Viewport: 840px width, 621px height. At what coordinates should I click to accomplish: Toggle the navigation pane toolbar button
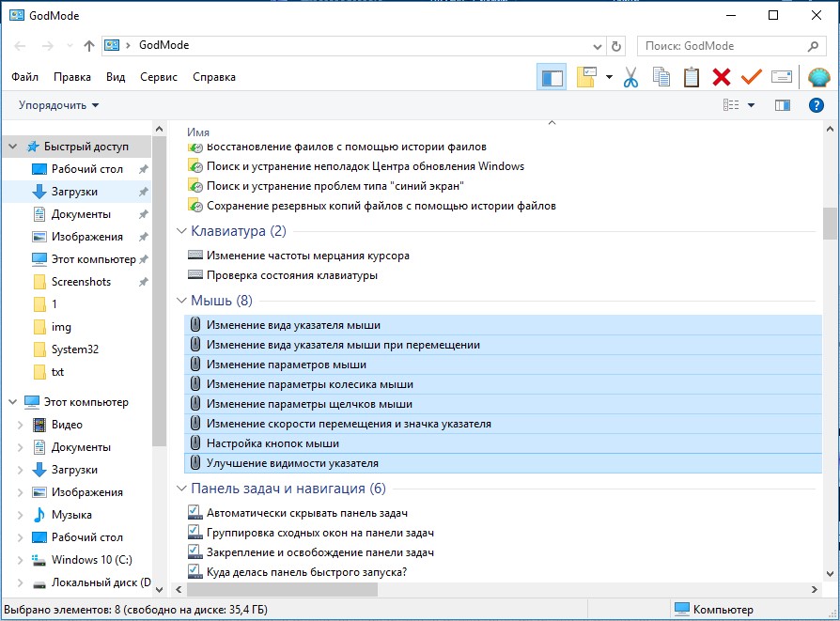coord(552,78)
